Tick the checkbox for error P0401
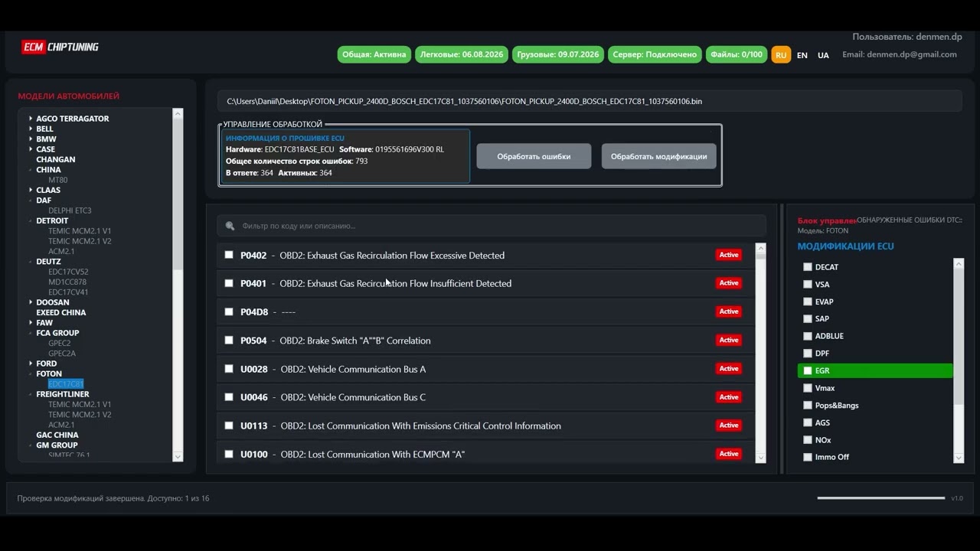 tap(229, 283)
